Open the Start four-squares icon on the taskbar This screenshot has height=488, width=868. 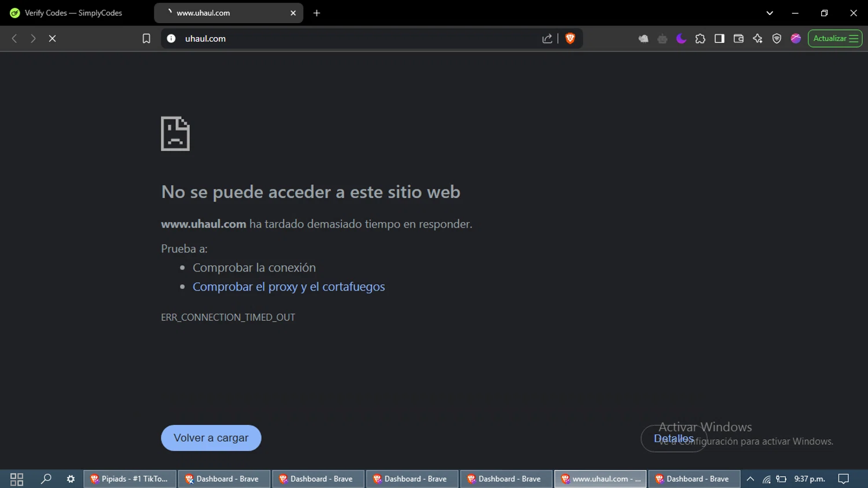tap(17, 479)
